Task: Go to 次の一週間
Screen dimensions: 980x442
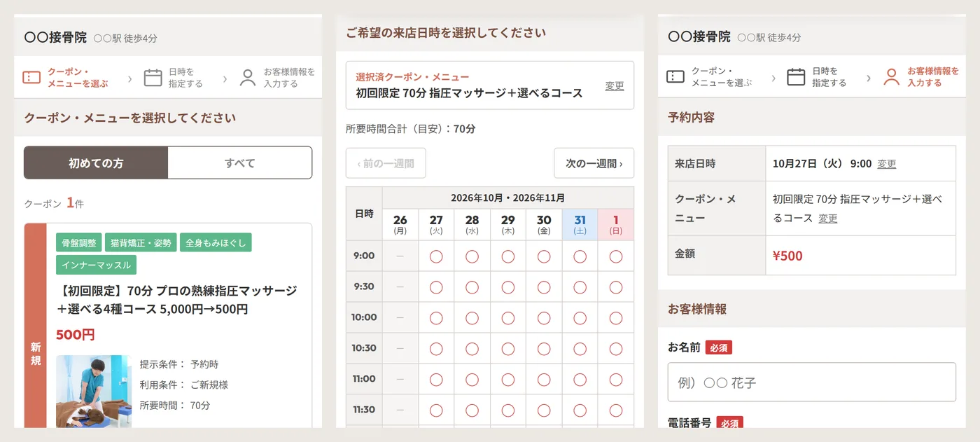Action: [594, 163]
